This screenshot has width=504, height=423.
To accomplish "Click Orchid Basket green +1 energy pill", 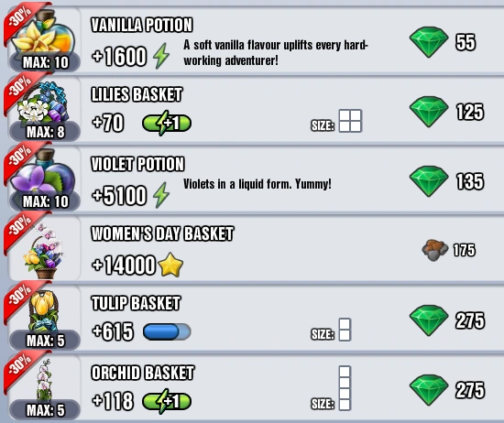I will tap(167, 401).
